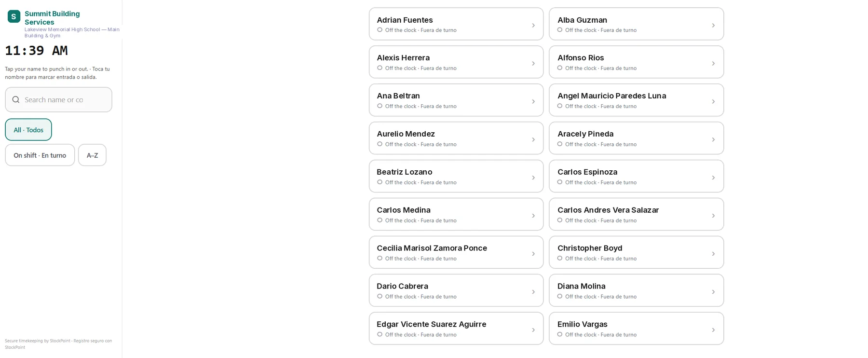Viewport: 868px width, 358px height.
Task: Open the Ana Beltran punch card
Action: click(456, 100)
